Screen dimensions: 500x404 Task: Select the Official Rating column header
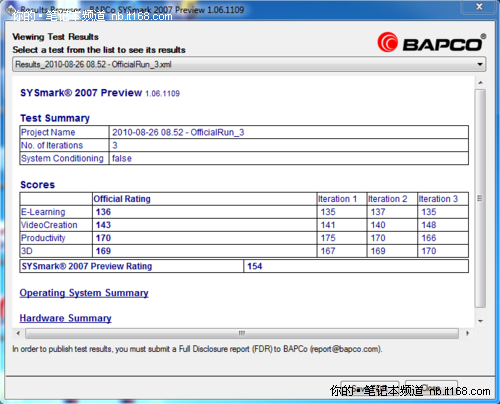click(x=122, y=199)
